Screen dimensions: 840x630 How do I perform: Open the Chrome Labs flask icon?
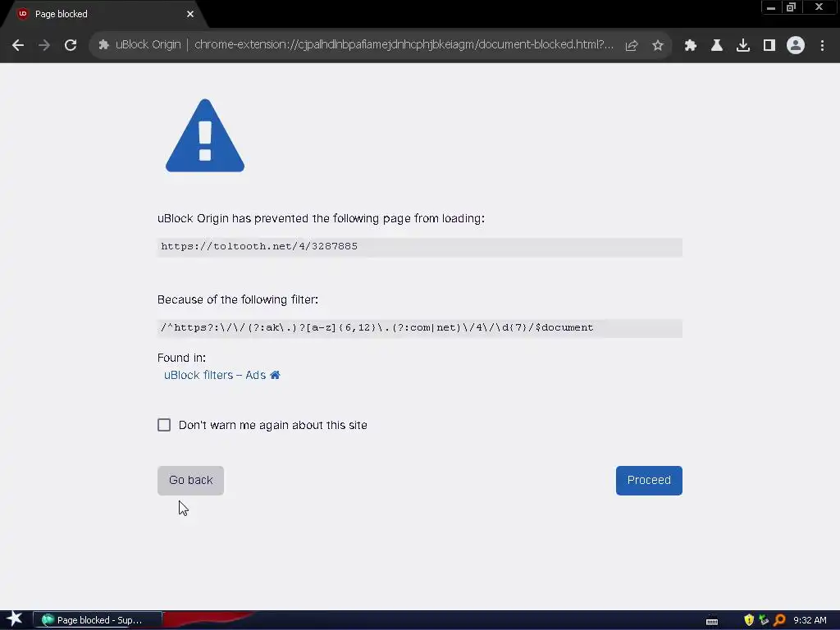717,46
